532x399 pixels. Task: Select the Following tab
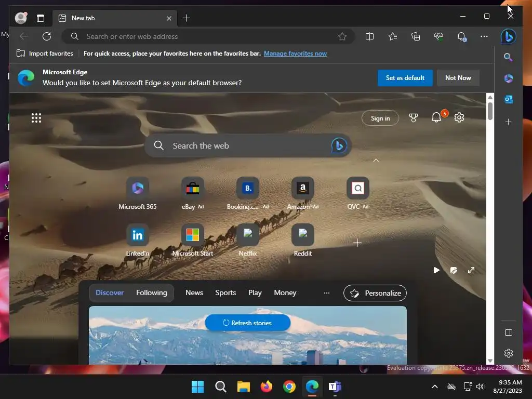(x=152, y=292)
